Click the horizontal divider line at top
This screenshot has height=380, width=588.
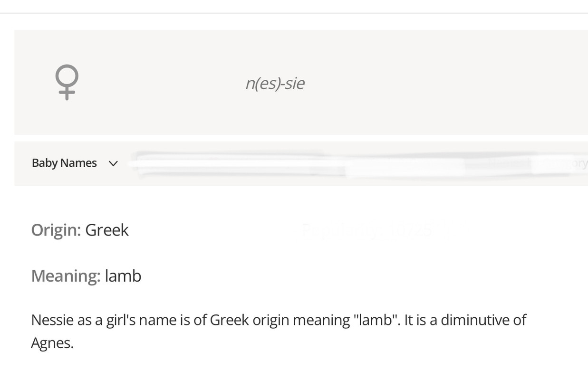[294, 13]
